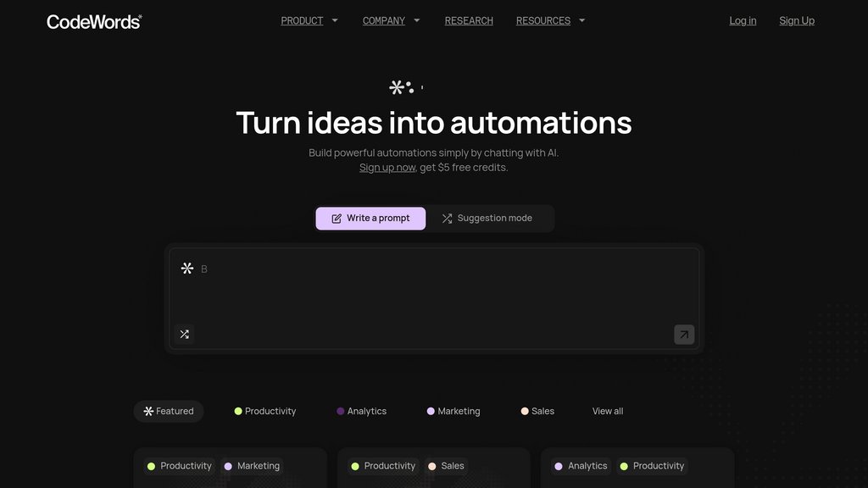Image resolution: width=868 pixels, height=488 pixels.
Task: Click the Log in link
Action: pyautogui.click(x=743, y=20)
